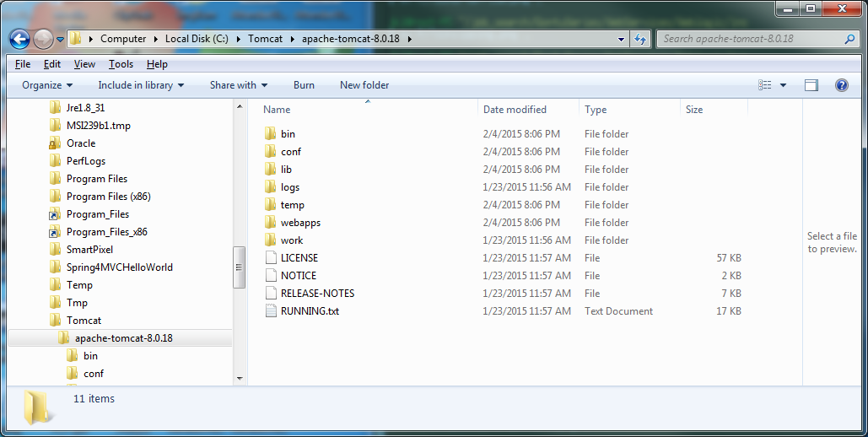The width and height of the screenshot is (868, 437).
Task: Open the view options dropdown arrow
Action: pyautogui.click(x=783, y=85)
